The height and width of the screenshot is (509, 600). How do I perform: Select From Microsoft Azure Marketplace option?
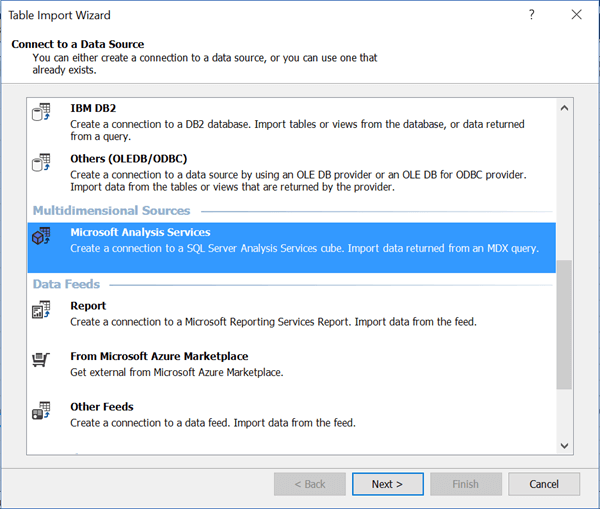point(159,356)
